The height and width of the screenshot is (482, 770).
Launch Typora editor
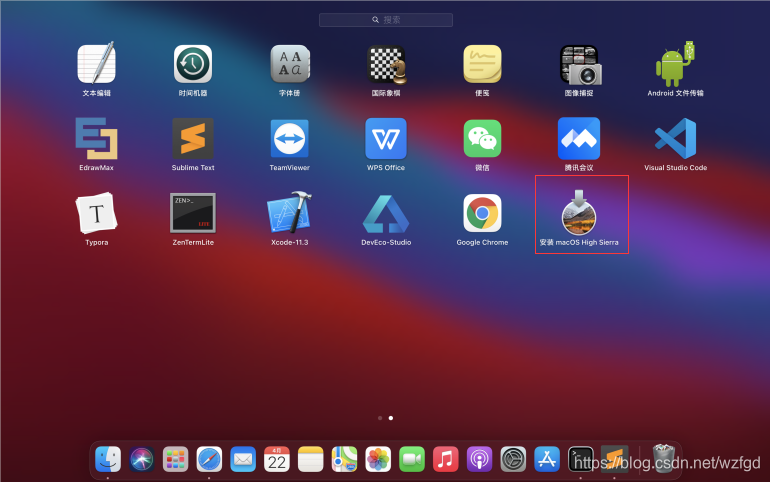point(96,213)
